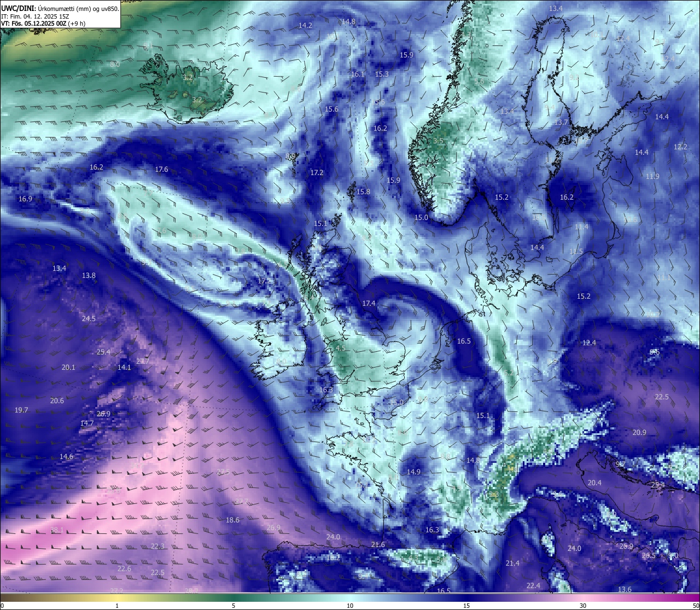This screenshot has width=700, height=610.
Task: Click the 24.5 value on the map
Action: tap(89, 319)
